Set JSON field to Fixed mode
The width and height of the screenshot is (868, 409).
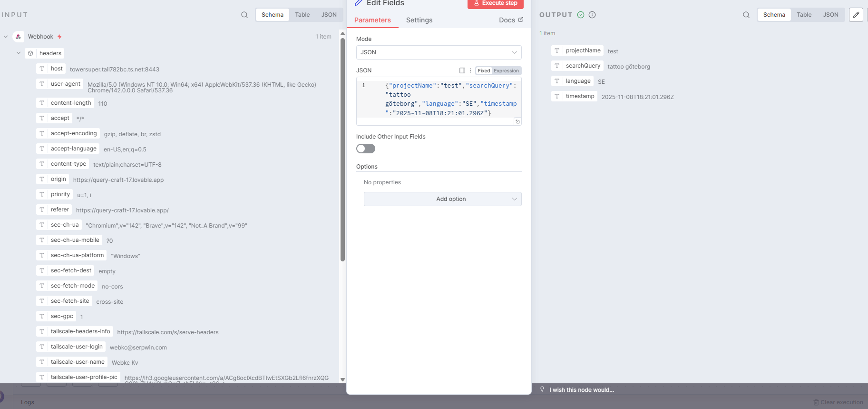point(484,71)
